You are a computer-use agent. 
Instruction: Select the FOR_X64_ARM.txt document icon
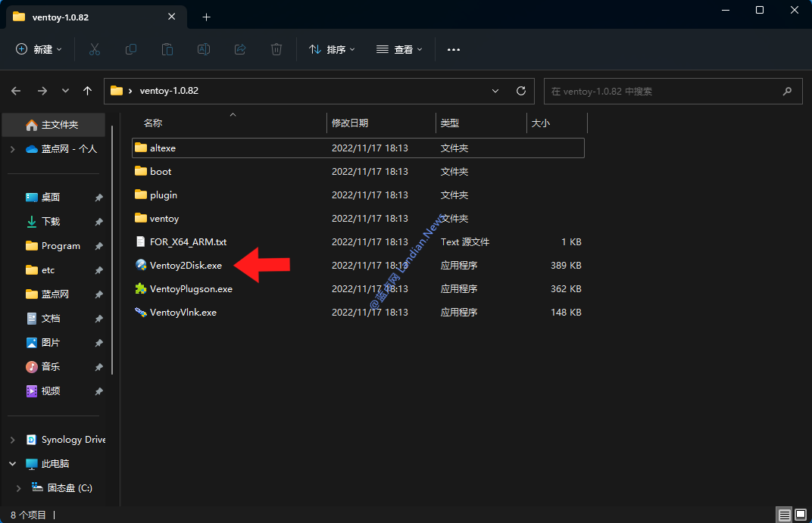pyautogui.click(x=140, y=241)
